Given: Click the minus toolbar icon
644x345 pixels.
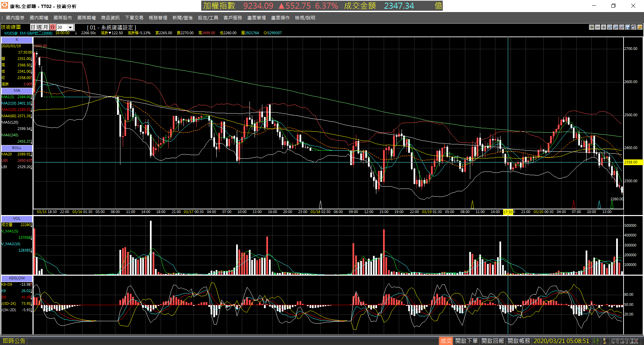Looking at the screenshot, I should [x=598, y=27].
